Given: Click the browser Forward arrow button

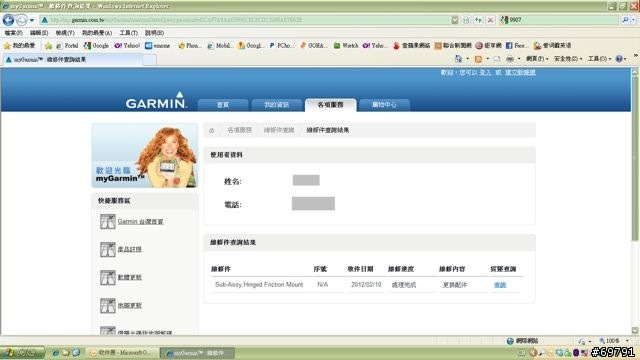Looking at the screenshot, I should coord(22,20).
